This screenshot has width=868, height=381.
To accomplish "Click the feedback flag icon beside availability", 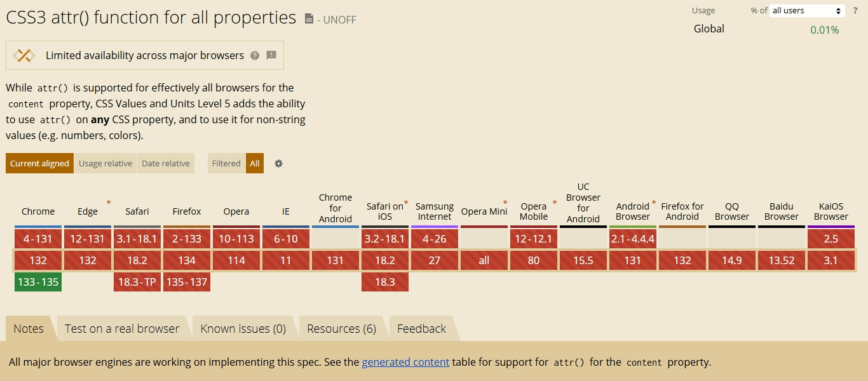I will (271, 55).
